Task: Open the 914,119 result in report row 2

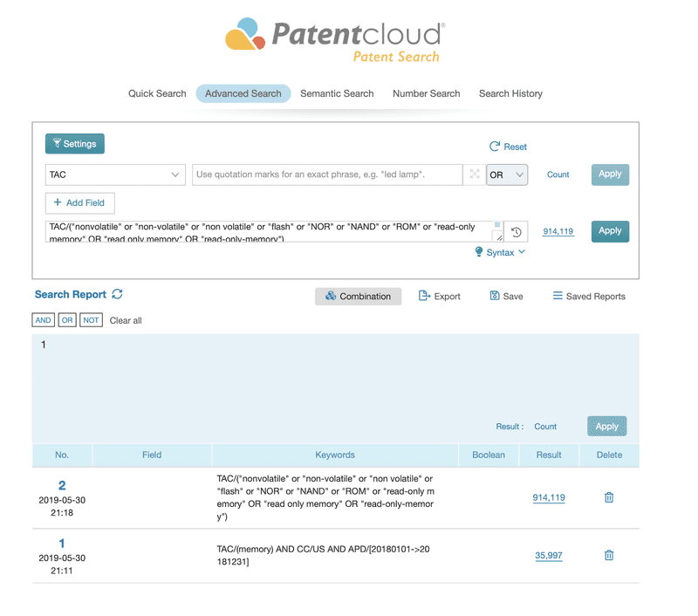Action: [x=549, y=497]
